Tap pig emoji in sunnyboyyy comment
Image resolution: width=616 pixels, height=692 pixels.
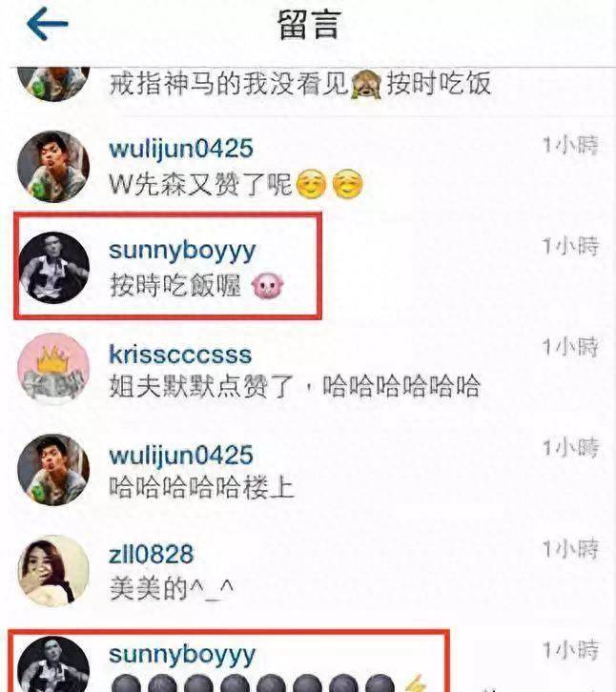(268, 286)
